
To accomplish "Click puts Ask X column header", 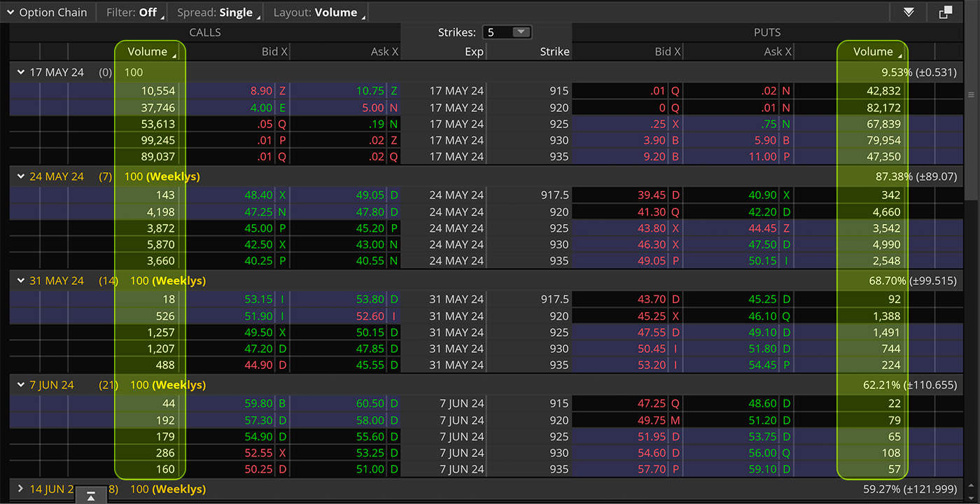I will click(x=778, y=52).
